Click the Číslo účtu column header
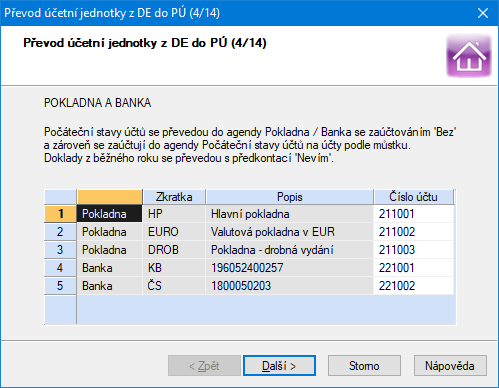The height and width of the screenshot is (388, 499). tap(414, 197)
